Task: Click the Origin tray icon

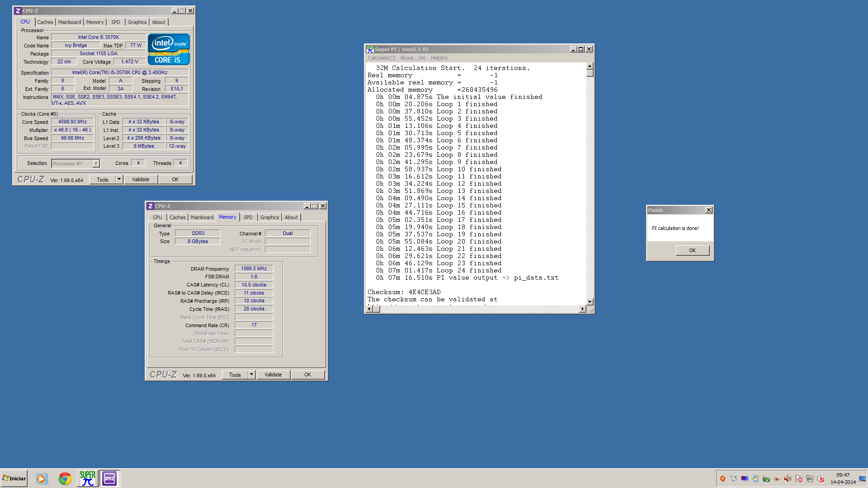Action: tap(722, 479)
